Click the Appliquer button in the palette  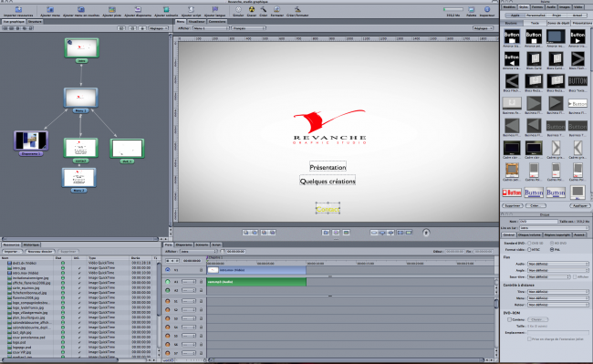[x=579, y=205]
